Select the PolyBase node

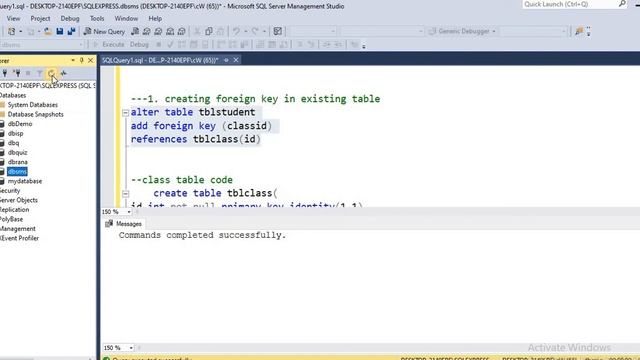point(11,219)
